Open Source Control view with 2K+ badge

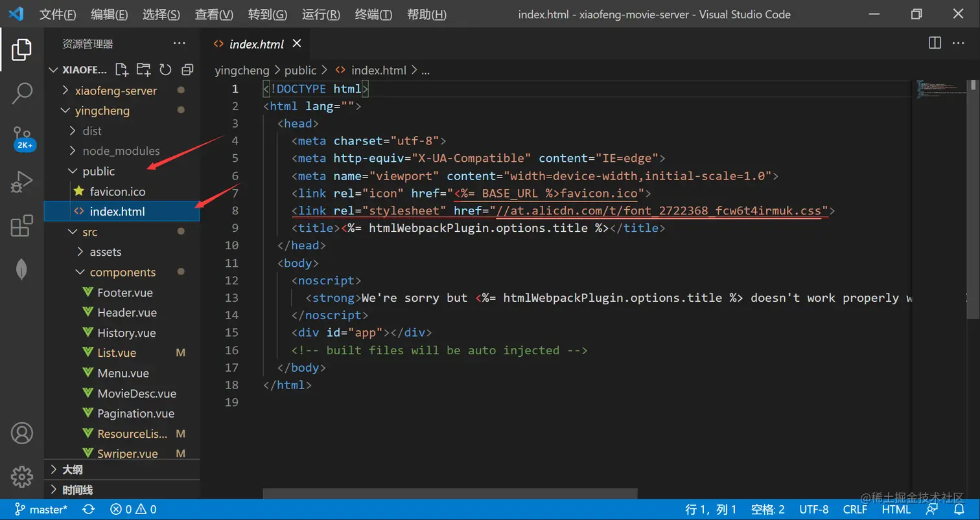[23, 137]
